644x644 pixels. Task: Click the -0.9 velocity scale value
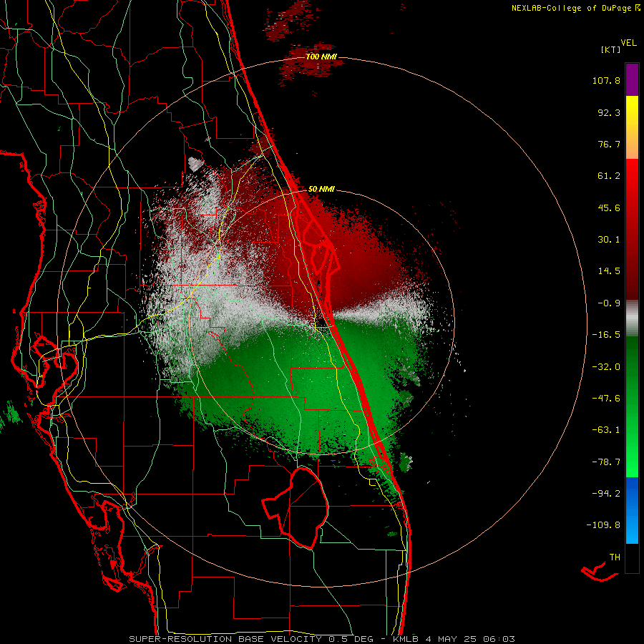click(x=609, y=303)
